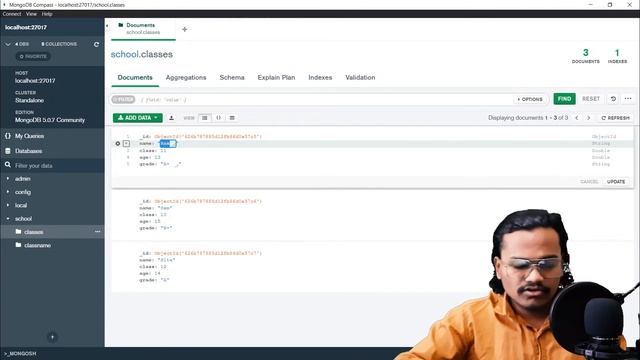
Task: Collapse the sidebar connection info chevron
Action: tap(8, 44)
